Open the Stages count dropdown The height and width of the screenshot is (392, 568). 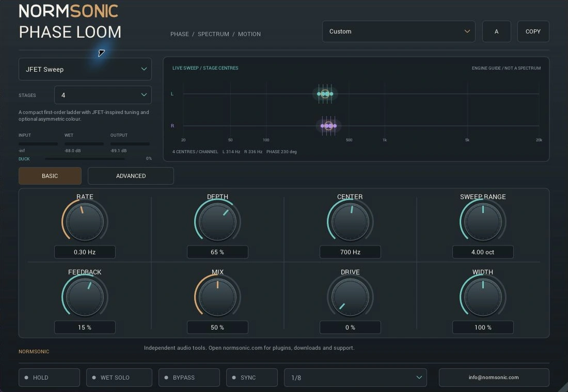coord(103,95)
